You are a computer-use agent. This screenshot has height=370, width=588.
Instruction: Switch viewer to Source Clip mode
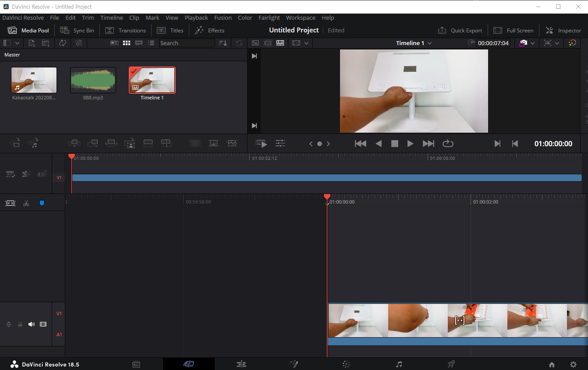coord(255,43)
